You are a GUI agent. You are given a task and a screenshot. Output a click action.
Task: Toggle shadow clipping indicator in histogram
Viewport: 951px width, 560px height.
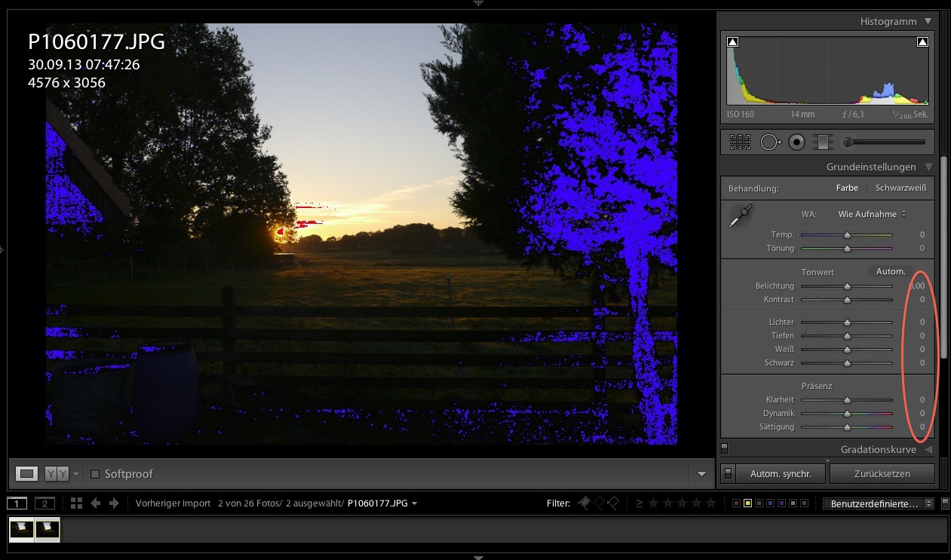coord(732,42)
